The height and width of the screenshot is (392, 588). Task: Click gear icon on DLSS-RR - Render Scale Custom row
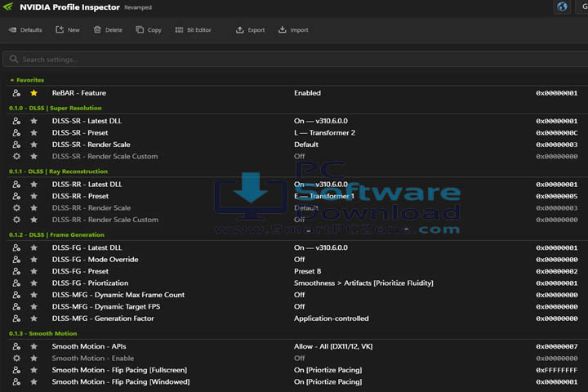coord(16,220)
